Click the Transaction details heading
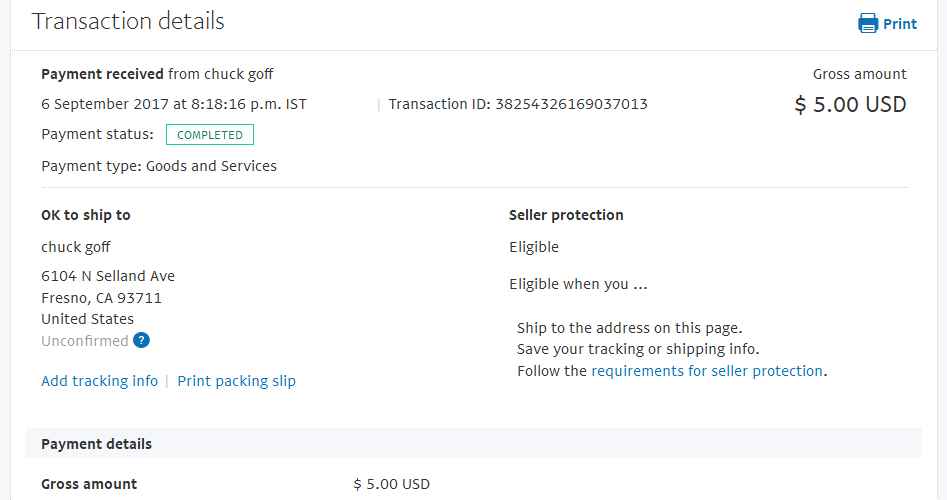Screen dimensions: 947x500 pos(128,21)
